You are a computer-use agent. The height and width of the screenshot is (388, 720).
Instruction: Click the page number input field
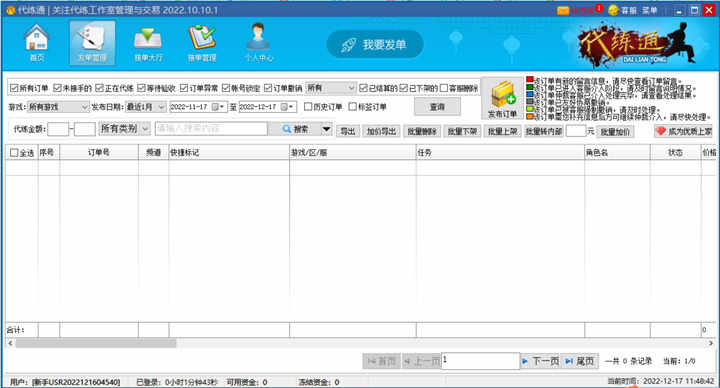480,360
